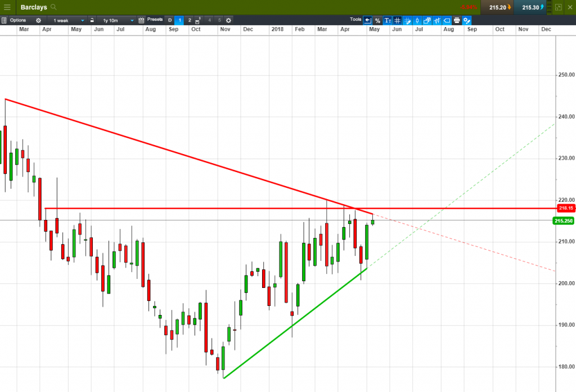
Task: Open the settings gear next to Options
Action: pos(38,21)
